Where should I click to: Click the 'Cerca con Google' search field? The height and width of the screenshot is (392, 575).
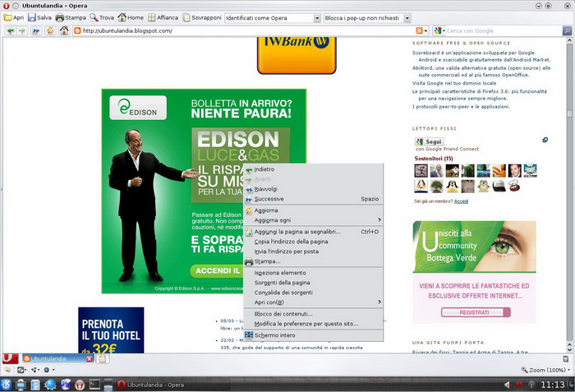pos(499,31)
